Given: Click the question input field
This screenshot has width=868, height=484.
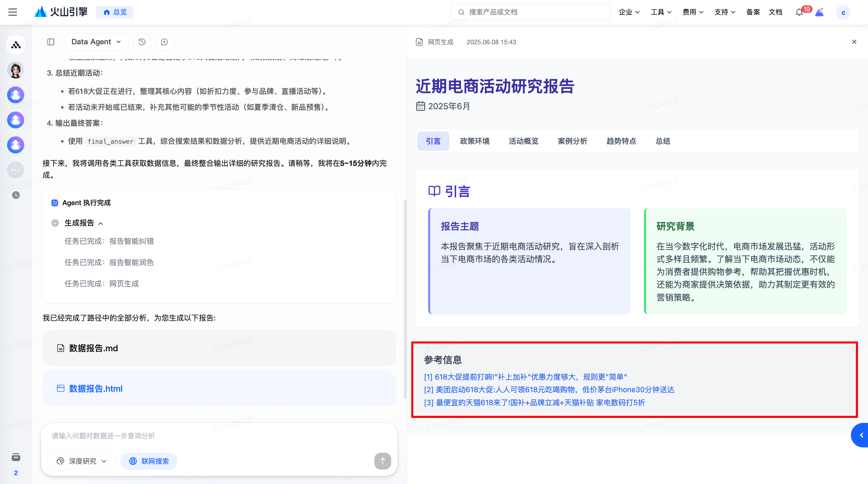Looking at the screenshot, I should (219, 436).
